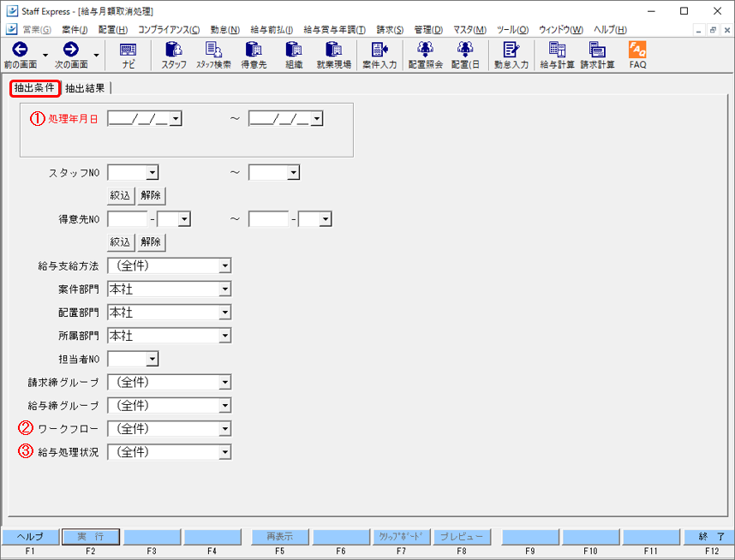Open the 給与前払(I) menu

click(x=272, y=29)
